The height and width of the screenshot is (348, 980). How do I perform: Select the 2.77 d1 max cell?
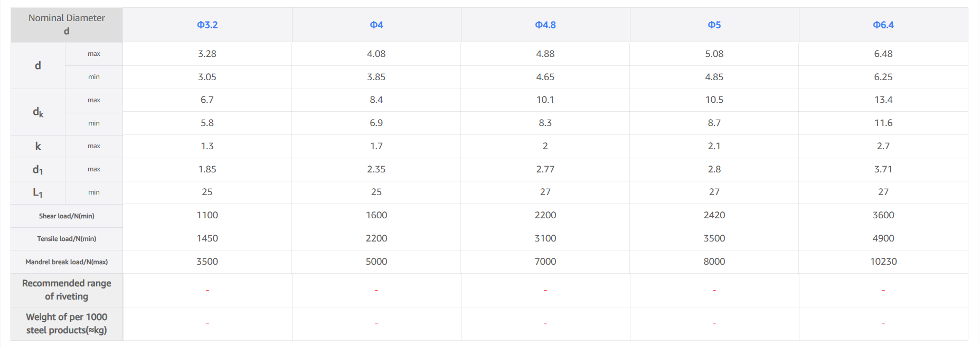tap(545, 169)
